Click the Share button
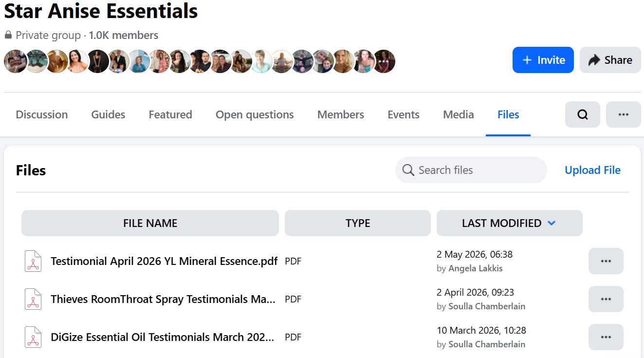Viewport: 644px width, 358px height. click(610, 60)
